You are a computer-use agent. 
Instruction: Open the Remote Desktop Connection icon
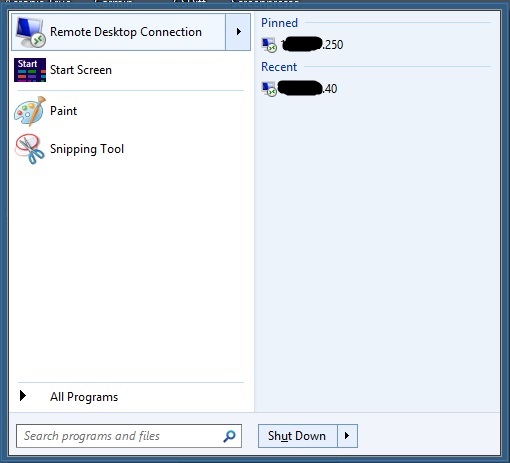tap(30, 32)
